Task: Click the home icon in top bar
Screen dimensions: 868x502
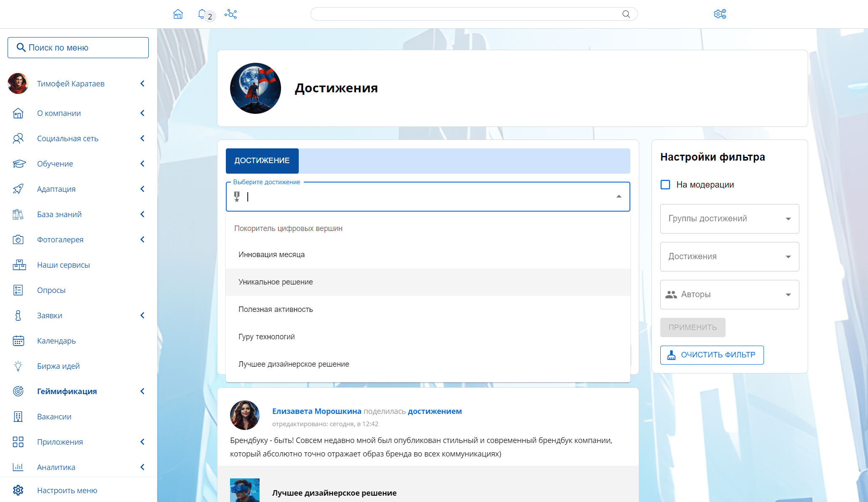Action: [x=178, y=14]
